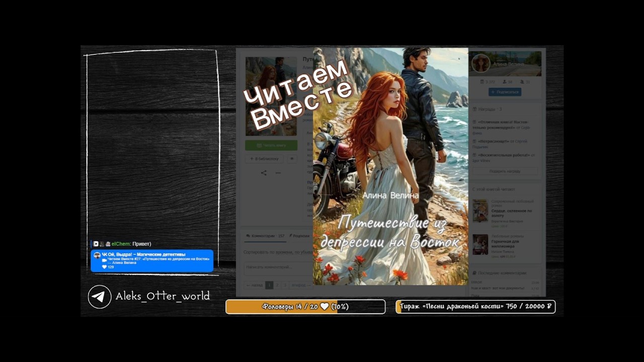Click the «С этой книгой читают» heading
644x362 pixels.
(494, 190)
